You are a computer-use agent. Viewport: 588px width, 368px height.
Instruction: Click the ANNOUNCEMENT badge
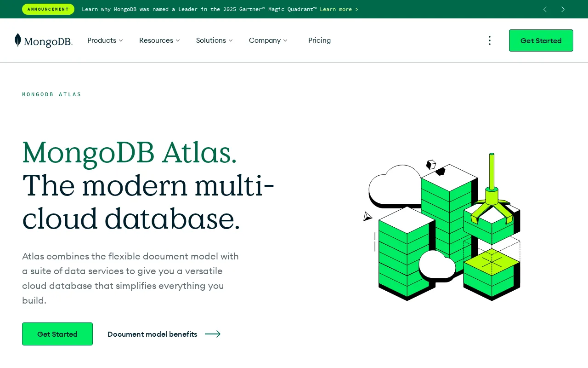(x=48, y=9)
